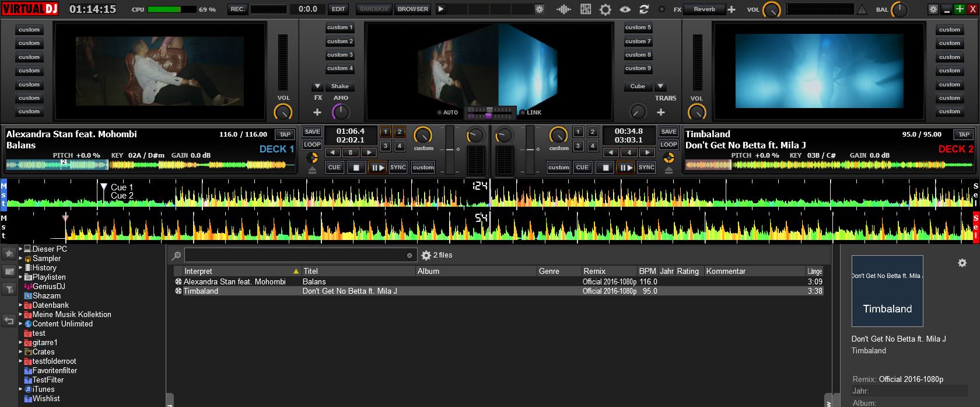
Task: Open transition dropdown next to Cube
Action: click(660, 86)
